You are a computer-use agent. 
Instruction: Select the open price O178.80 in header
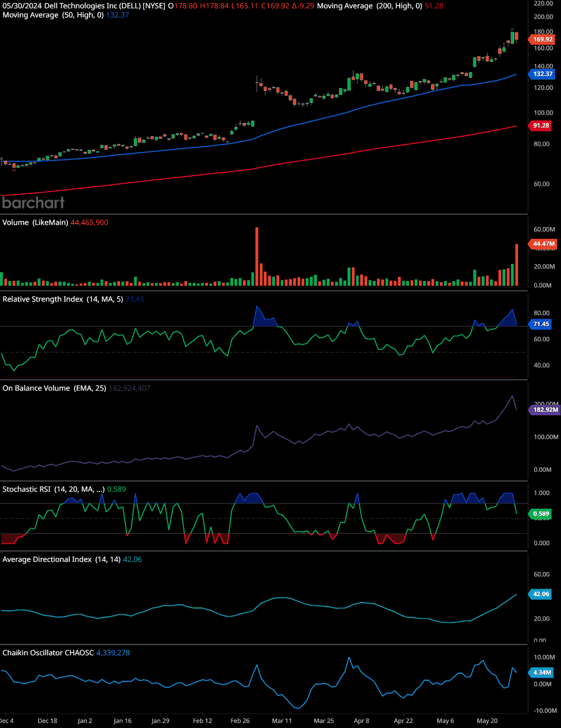(183, 6)
